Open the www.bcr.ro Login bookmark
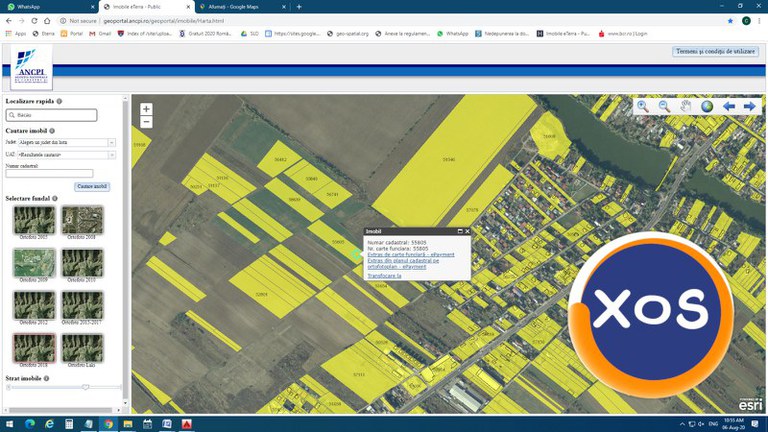 coord(623,34)
